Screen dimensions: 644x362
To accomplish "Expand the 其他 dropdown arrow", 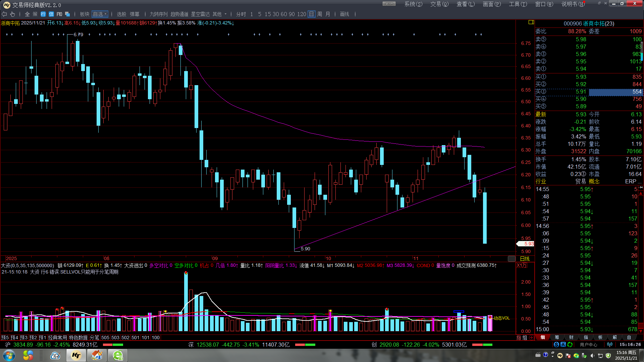I will pos(225,14).
